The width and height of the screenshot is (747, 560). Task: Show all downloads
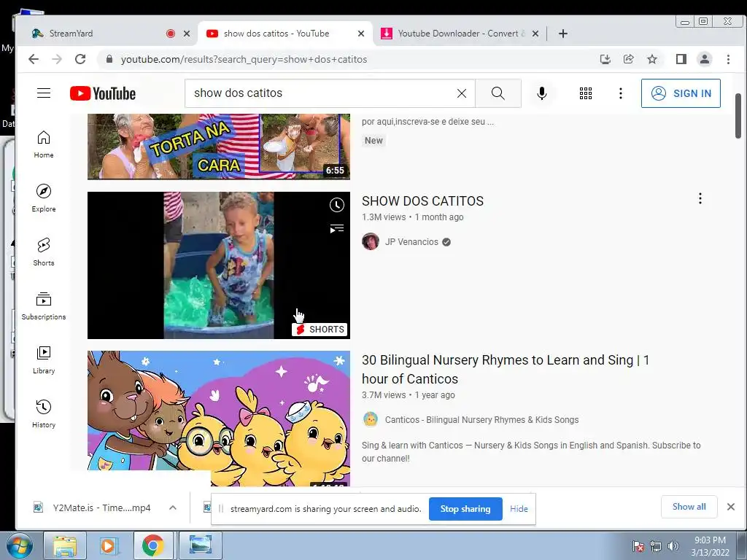tap(689, 507)
